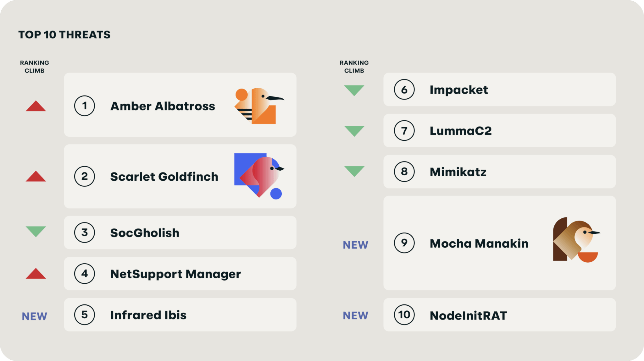The height and width of the screenshot is (361, 644).
Task: Click the red up arrow beside Amber Albatross
Action: pyautogui.click(x=36, y=106)
